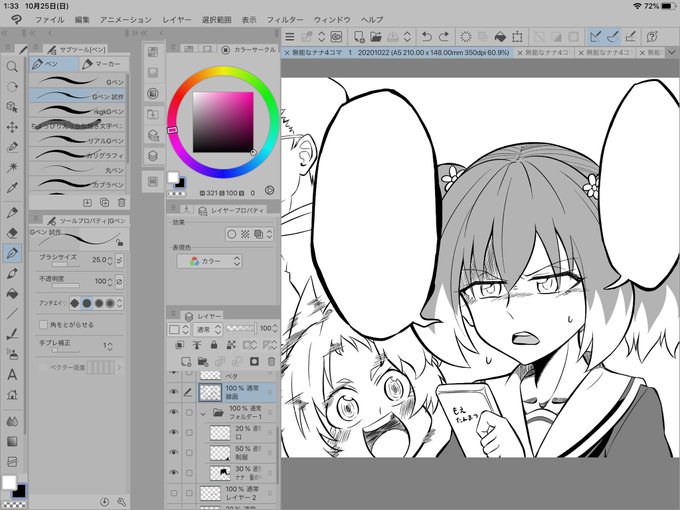
Task: Show the hidden レイヤー2 layer
Action: coord(173,493)
